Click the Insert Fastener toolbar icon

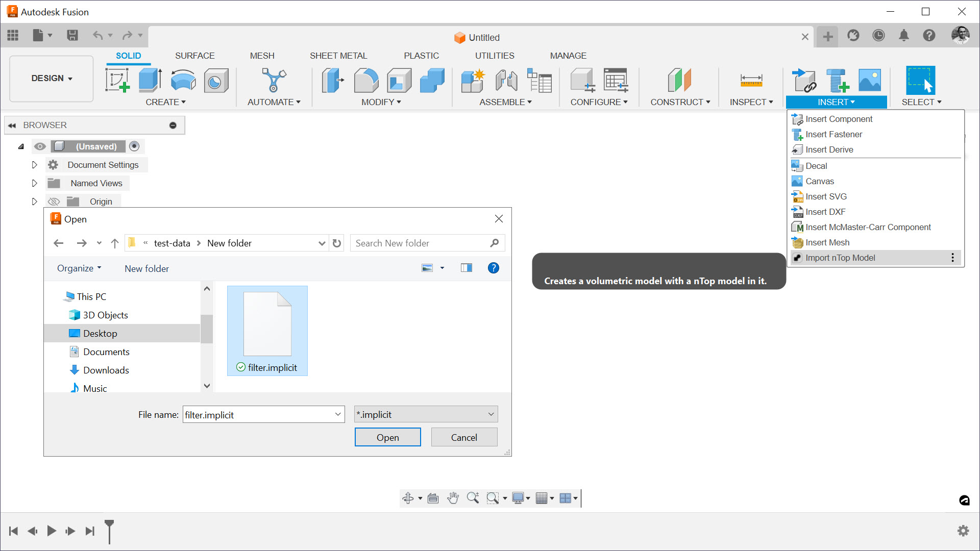[x=837, y=81]
